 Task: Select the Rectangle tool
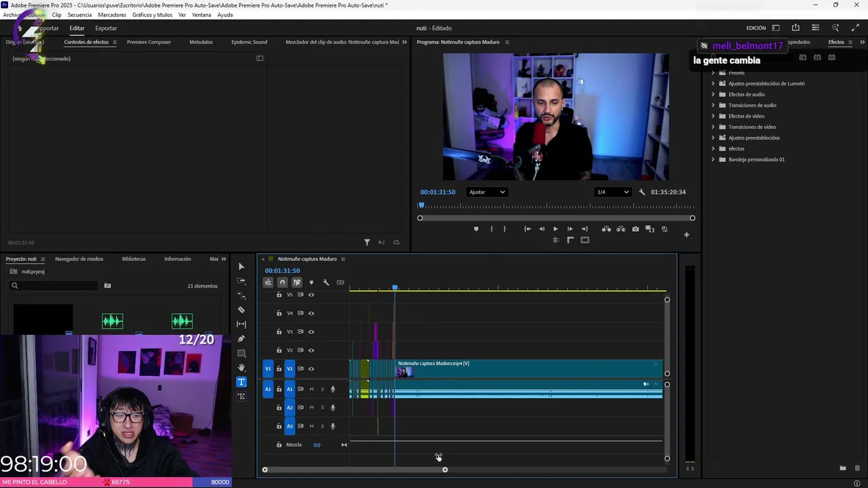[x=241, y=353]
